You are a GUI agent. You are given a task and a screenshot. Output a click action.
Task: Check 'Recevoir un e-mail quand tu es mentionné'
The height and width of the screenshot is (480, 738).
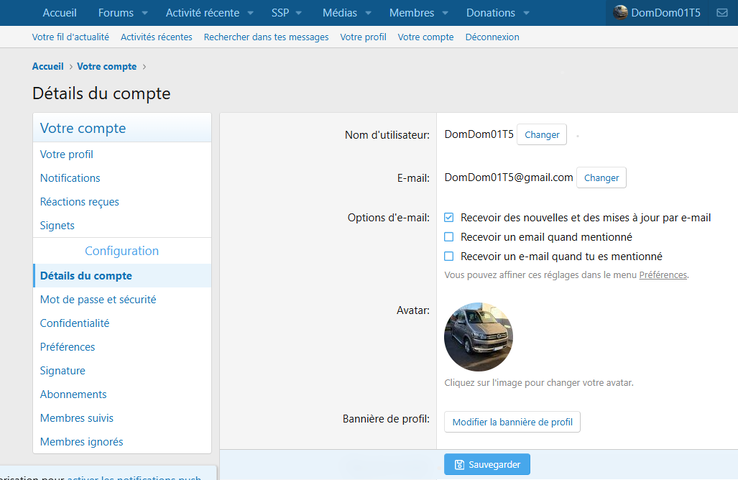tap(449, 256)
